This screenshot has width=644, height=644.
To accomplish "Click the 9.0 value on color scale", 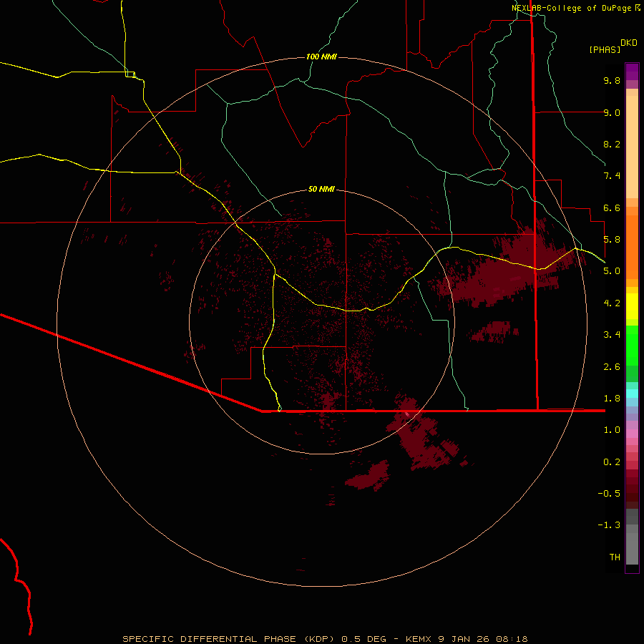I will 612,112.
